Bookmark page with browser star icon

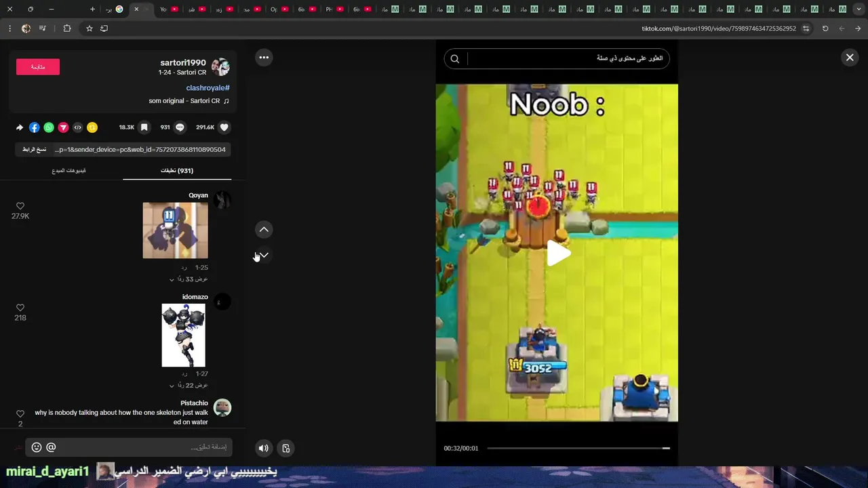click(89, 28)
